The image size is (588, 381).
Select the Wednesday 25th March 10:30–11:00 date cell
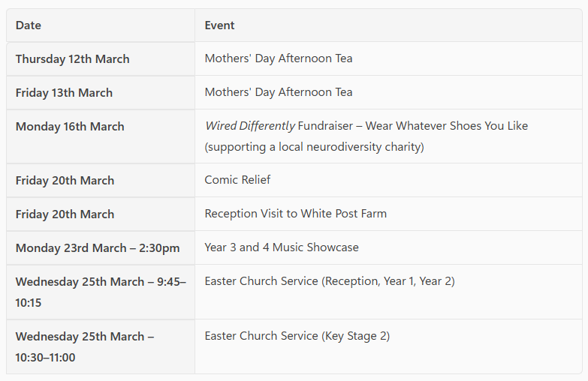click(84, 346)
